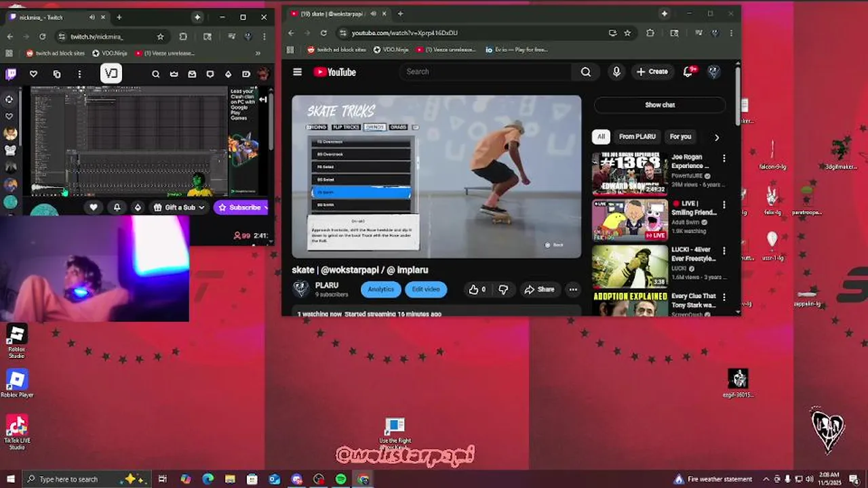The image size is (868, 488).
Task: Click the PLARU channel avatar
Action: pyautogui.click(x=301, y=289)
